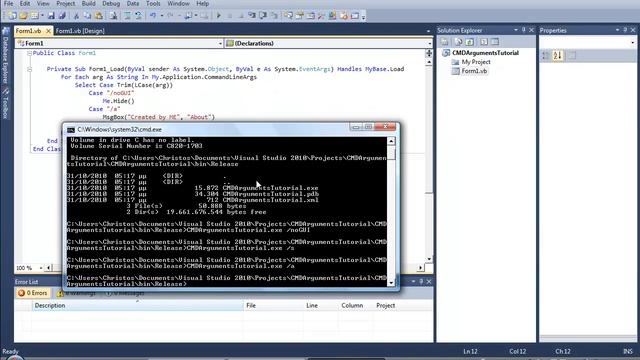Toggle auto-hide pin on Properties panel

(x=625, y=30)
